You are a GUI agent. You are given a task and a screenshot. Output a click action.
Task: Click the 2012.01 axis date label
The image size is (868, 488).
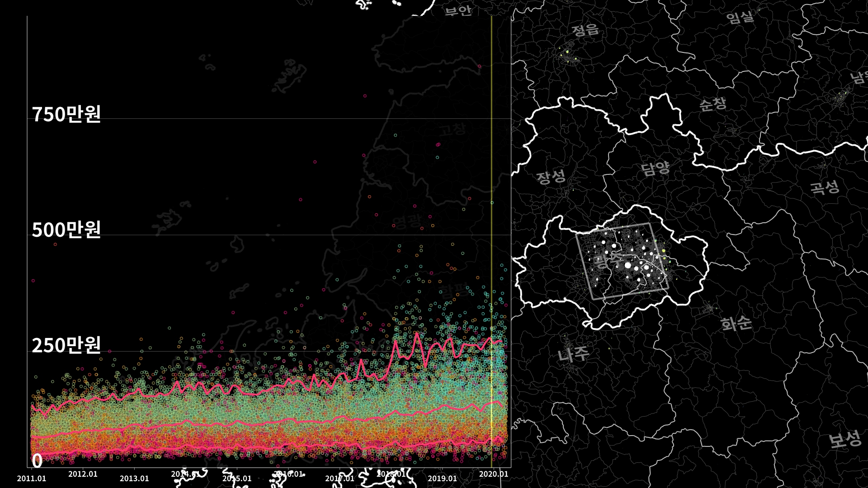(83, 474)
